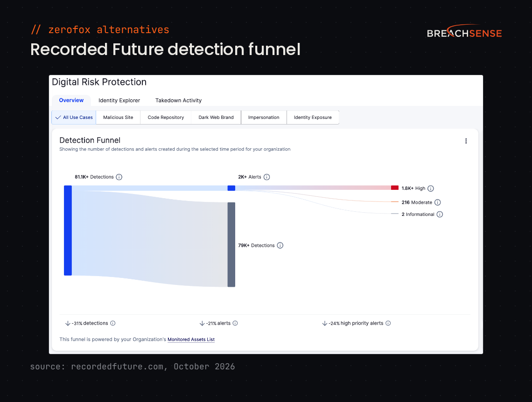Click the "Recorded Future detection funnel" heading
Viewport: 532px width, 402px height.
click(x=165, y=49)
